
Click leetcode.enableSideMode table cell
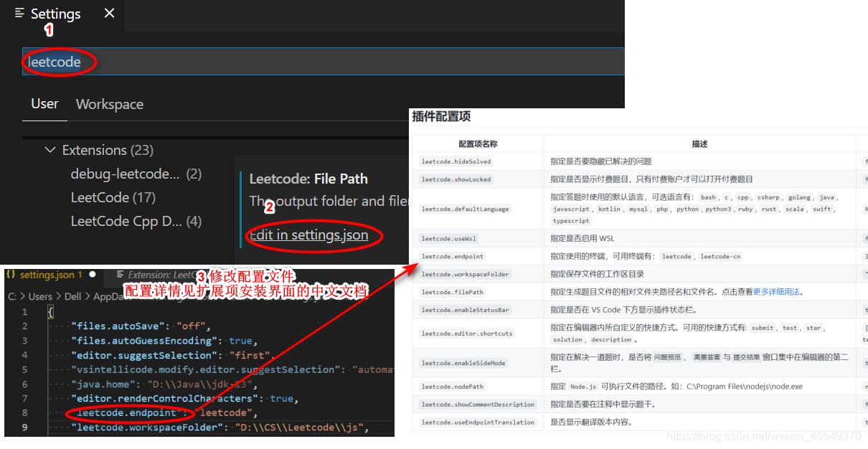coord(463,363)
